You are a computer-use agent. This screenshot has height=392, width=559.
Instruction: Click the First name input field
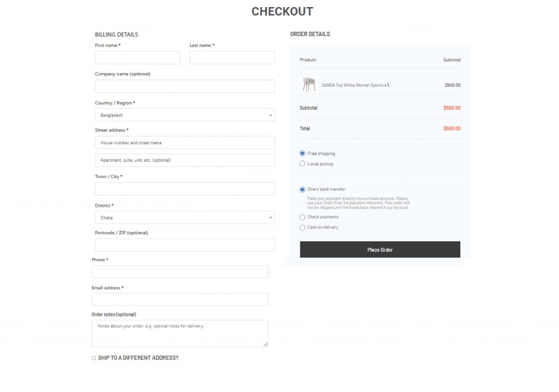(137, 57)
